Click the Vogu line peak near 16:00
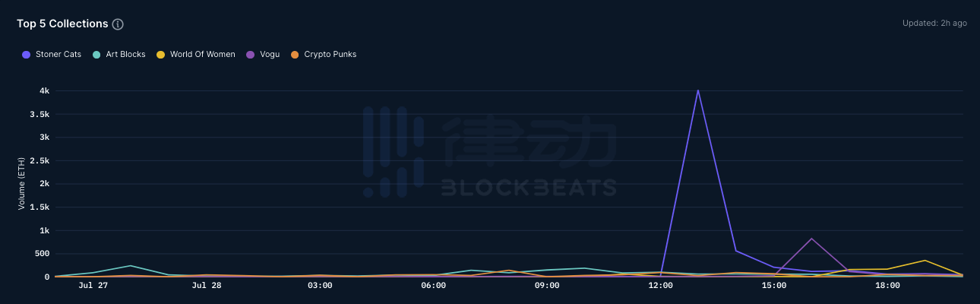 811,239
